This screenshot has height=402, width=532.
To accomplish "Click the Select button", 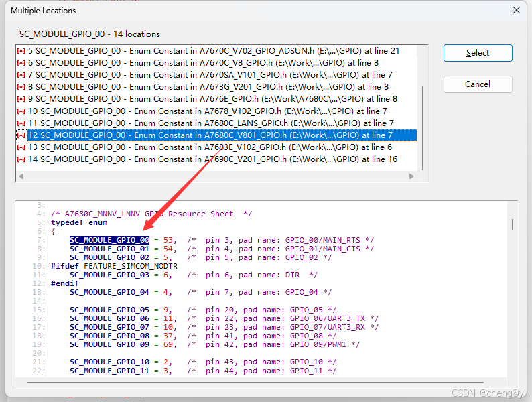I will (x=478, y=53).
